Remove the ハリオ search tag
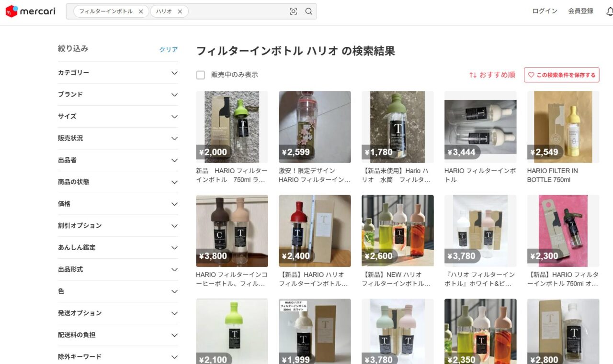This screenshot has width=613, height=364. pyautogui.click(x=180, y=11)
